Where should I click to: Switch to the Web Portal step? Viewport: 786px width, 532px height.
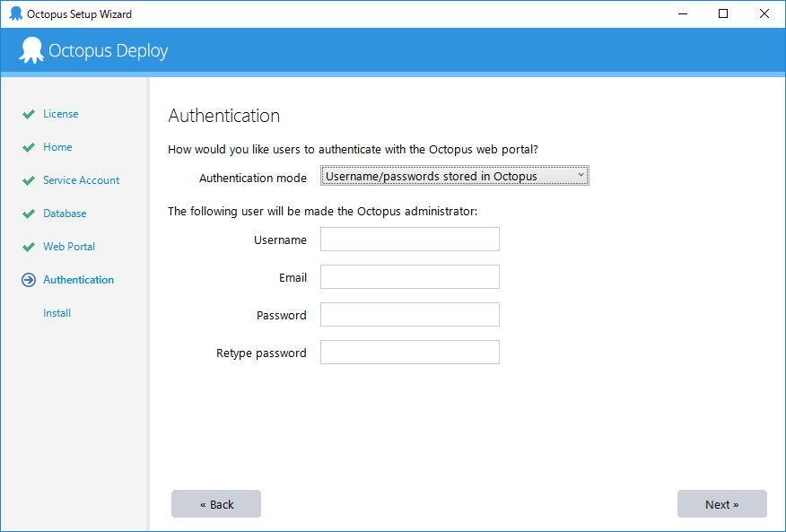[x=69, y=246]
